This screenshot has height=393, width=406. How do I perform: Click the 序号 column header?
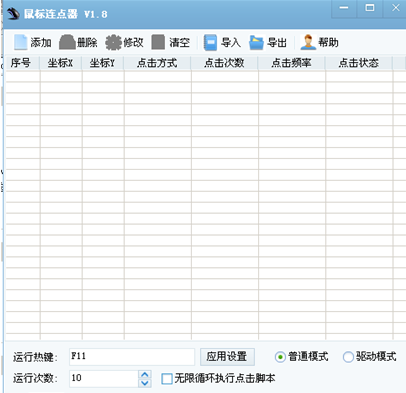tap(22, 63)
